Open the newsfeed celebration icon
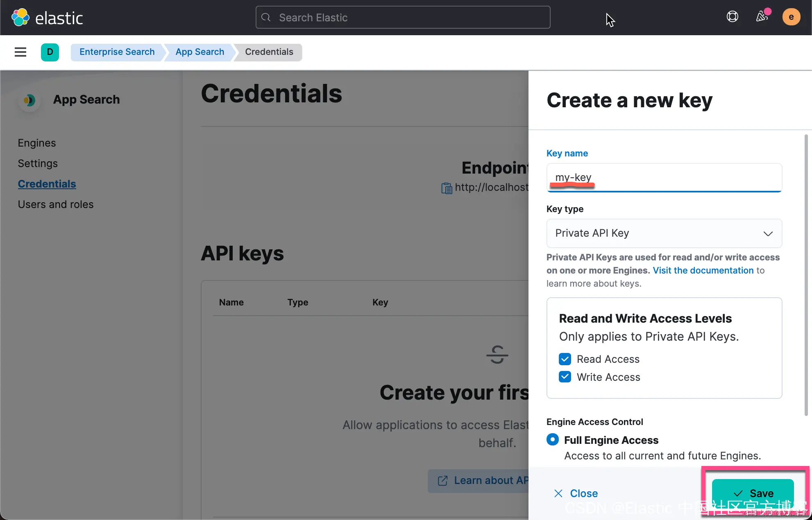The width and height of the screenshot is (812, 520). [762, 17]
